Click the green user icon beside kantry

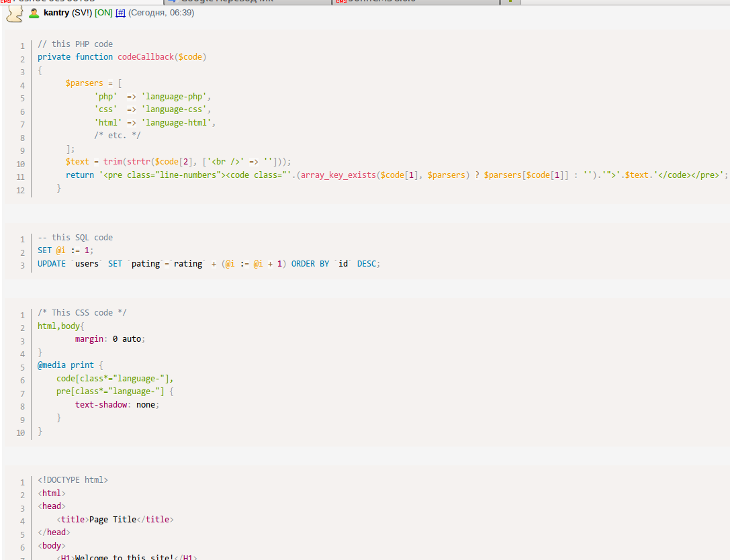(34, 13)
